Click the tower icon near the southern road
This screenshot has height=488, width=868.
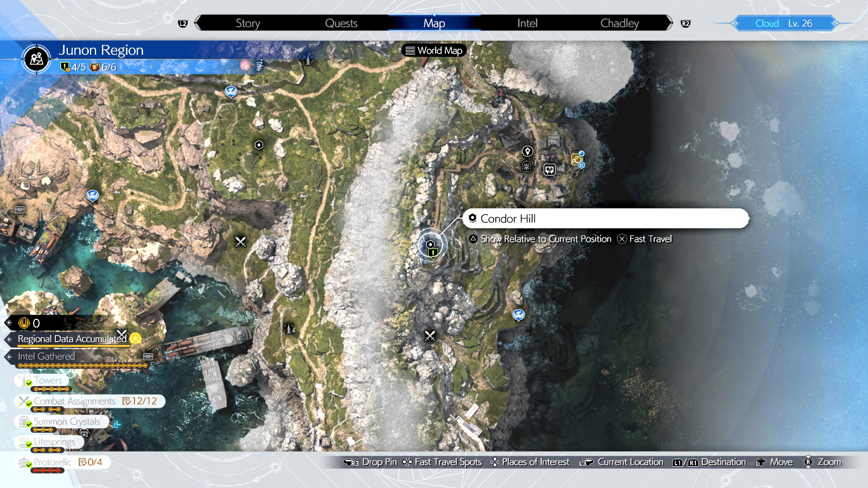[x=289, y=328]
